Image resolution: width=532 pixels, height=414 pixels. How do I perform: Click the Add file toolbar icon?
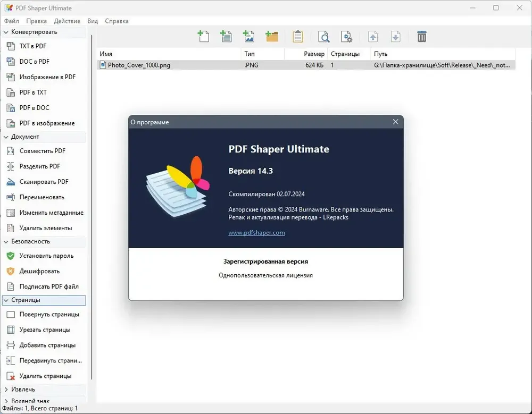(x=203, y=36)
